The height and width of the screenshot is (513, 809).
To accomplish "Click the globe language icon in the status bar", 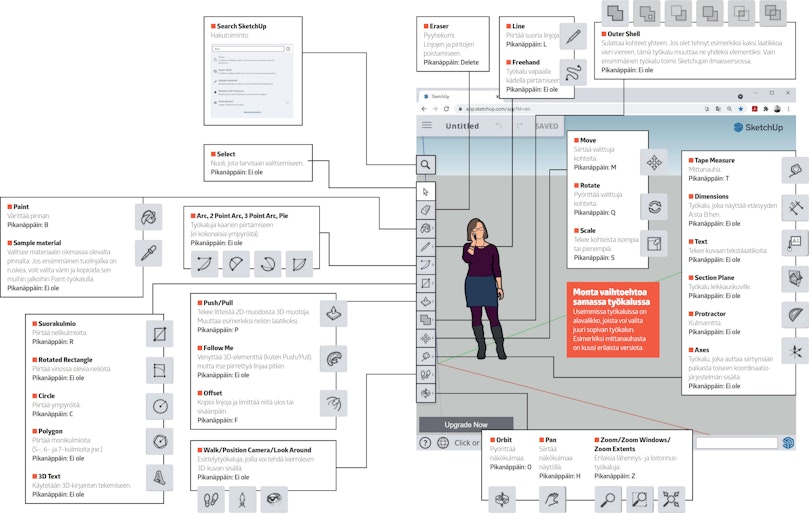I will pyautogui.click(x=443, y=443).
